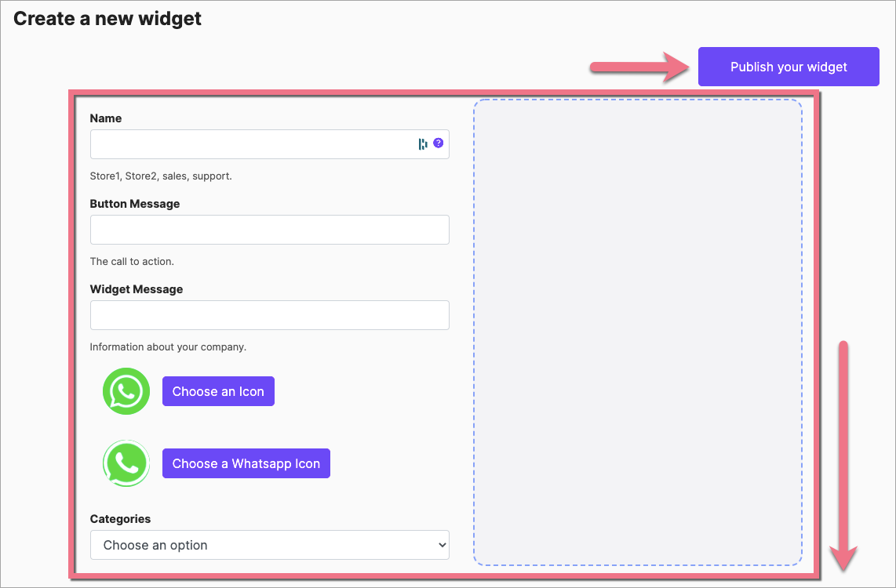Viewport: 896px width, 588px height.
Task: Click the "Create a new widget" heading
Action: (107, 19)
